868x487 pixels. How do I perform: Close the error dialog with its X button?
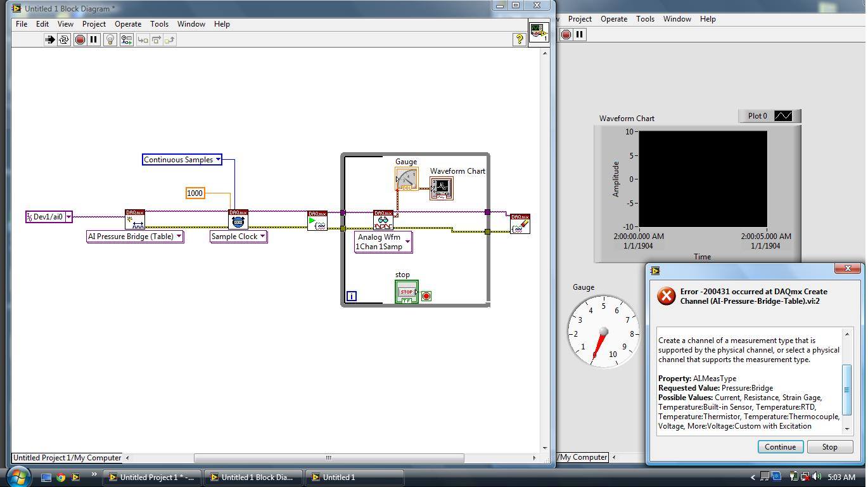click(848, 269)
